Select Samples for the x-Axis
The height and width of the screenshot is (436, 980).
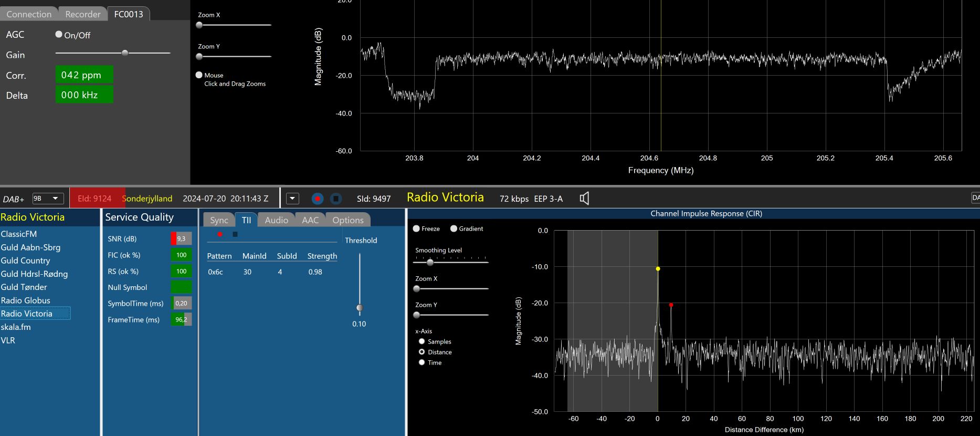[421, 341]
